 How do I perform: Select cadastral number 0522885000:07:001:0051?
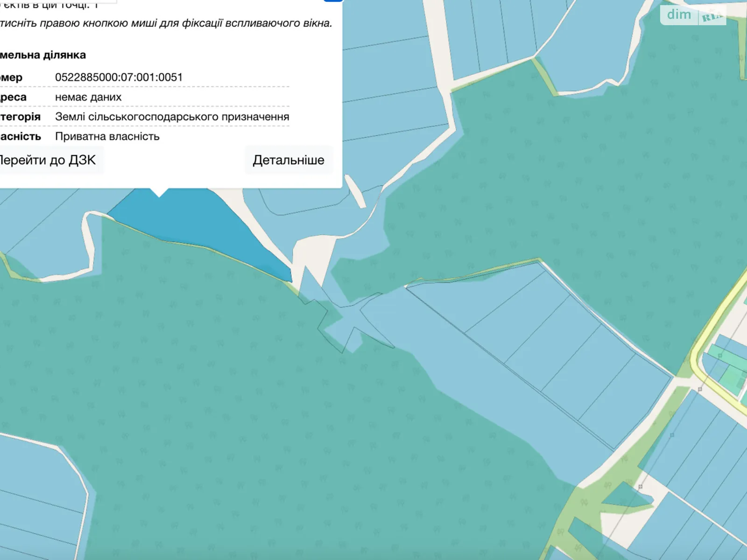tap(119, 77)
